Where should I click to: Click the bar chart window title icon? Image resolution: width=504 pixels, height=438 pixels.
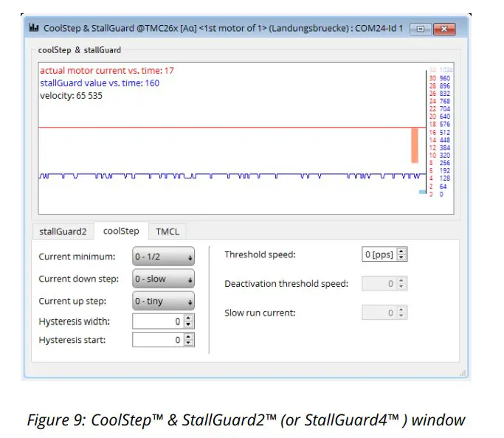click(33, 27)
